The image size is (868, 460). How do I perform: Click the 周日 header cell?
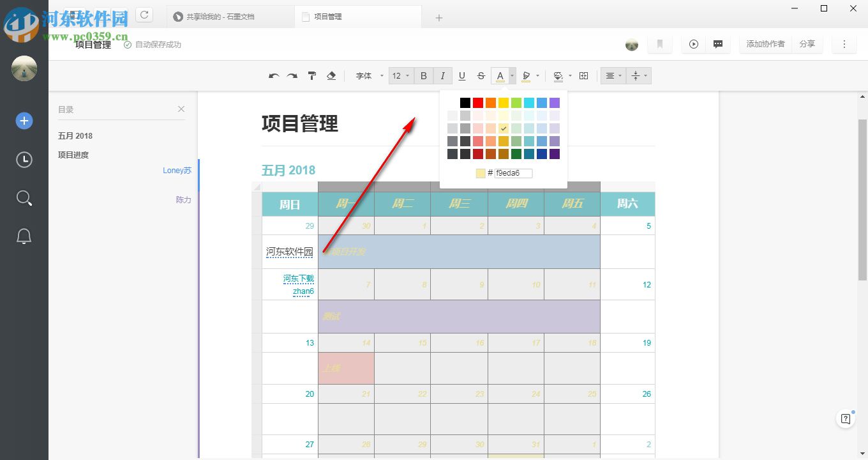click(x=290, y=204)
